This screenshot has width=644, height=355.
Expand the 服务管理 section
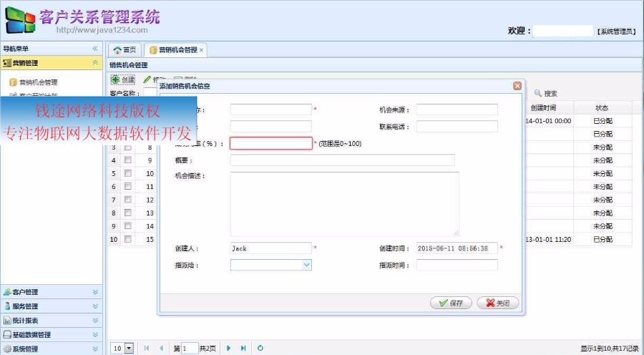point(51,306)
